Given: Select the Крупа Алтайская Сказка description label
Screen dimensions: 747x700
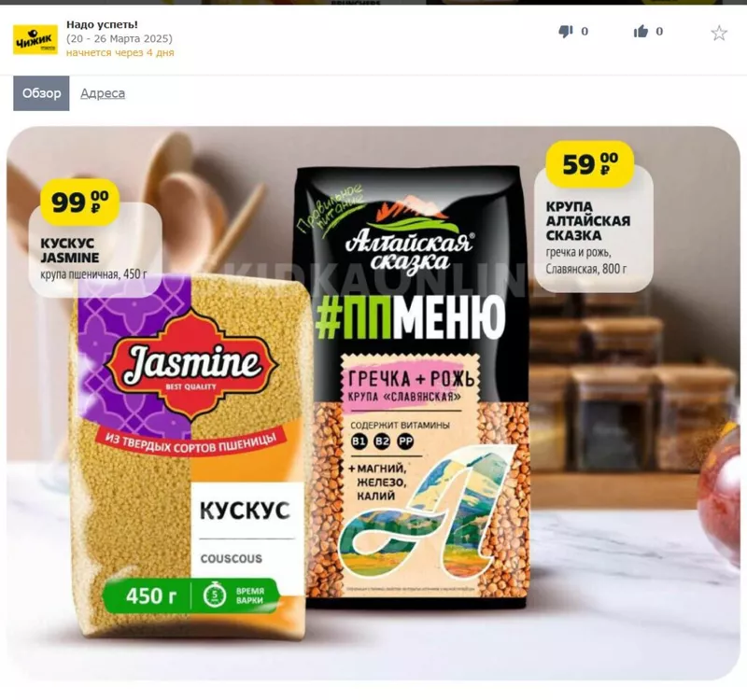Looking at the screenshot, I should (x=594, y=238).
